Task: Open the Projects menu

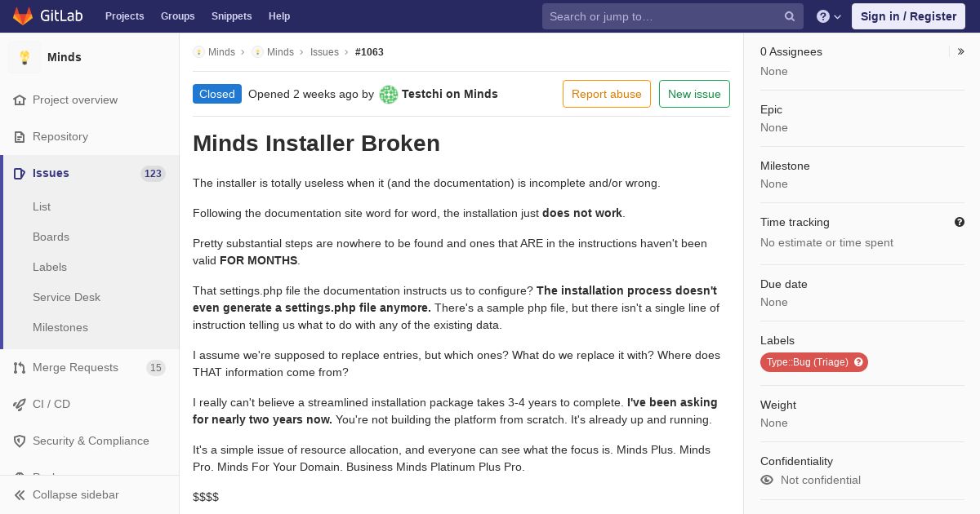Action: pyautogui.click(x=124, y=16)
